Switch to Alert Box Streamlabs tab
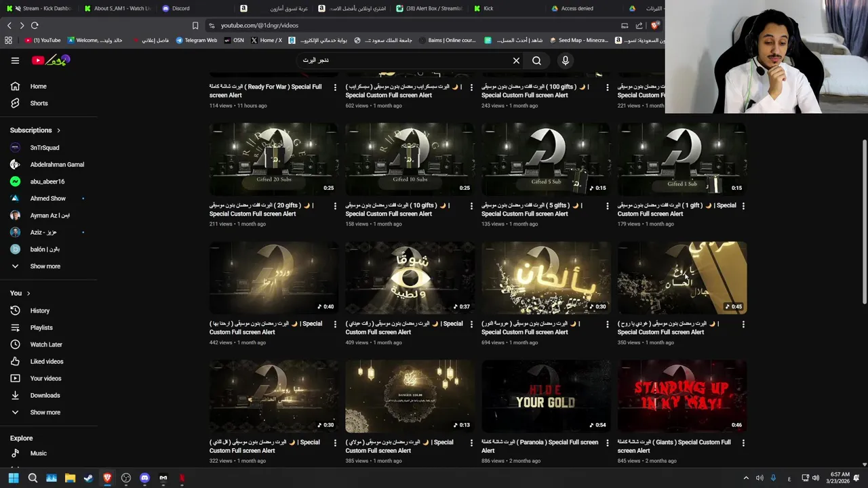Image resolution: width=868 pixels, height=488 pixels. tap(429, 8)
